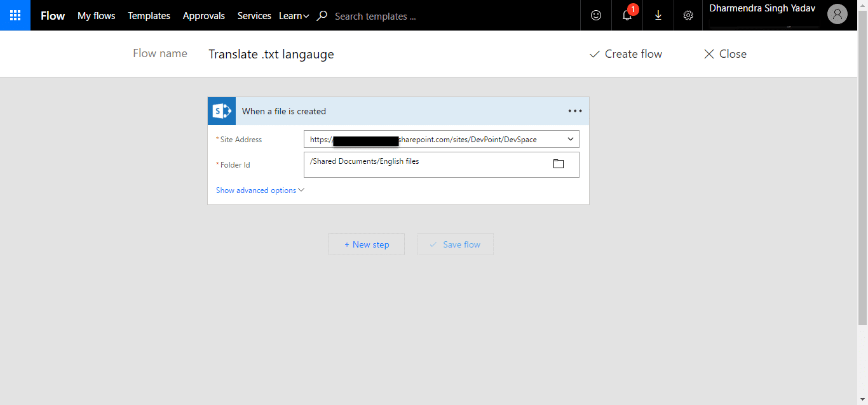Open the Learn dropdown menu

[294, 16]
